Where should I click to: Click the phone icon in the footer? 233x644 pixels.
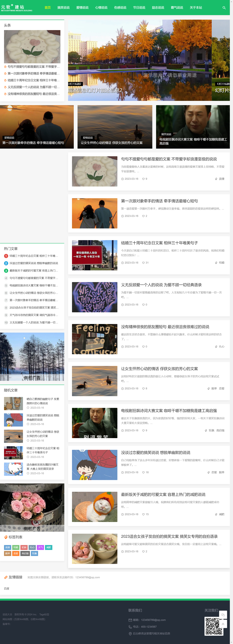coord(130,627)
